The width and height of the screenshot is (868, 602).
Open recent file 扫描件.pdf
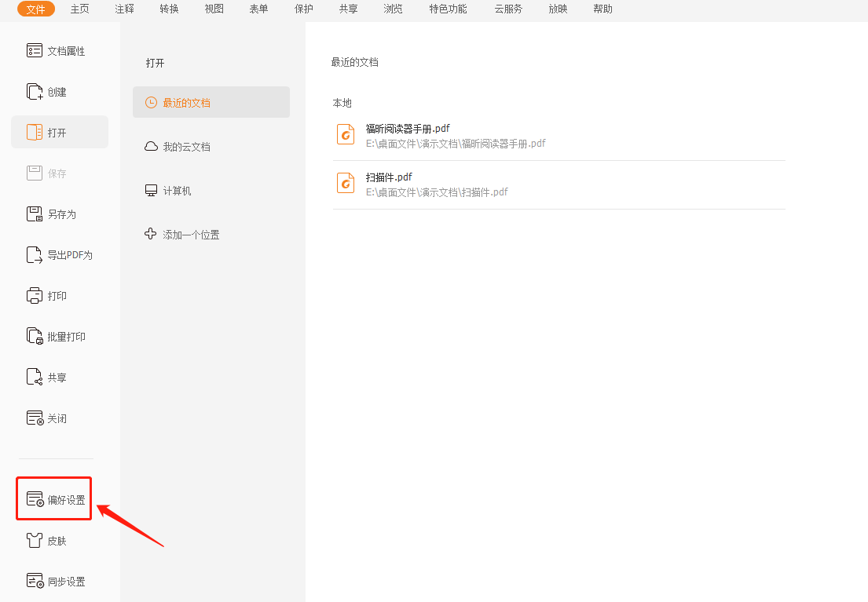pos(388,177)
